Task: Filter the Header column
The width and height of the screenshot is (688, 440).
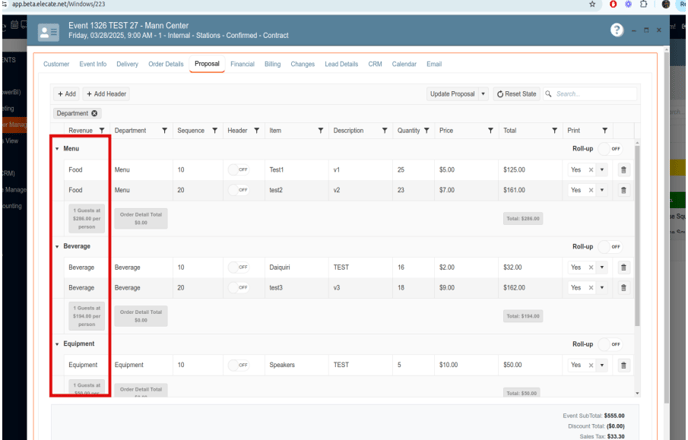Action: point(257,131)
